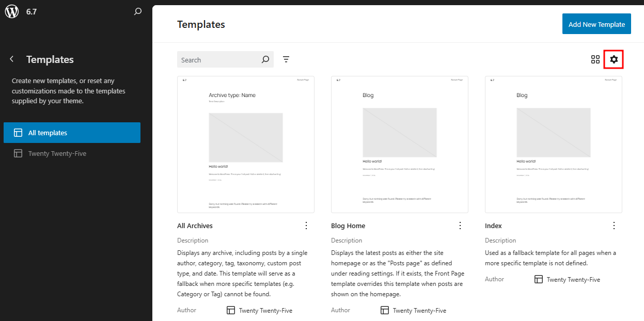Viewport: 644px width, 321px height.
Task: Open the Blog Home preview thumbnail
Action: [x=399, y=144]
